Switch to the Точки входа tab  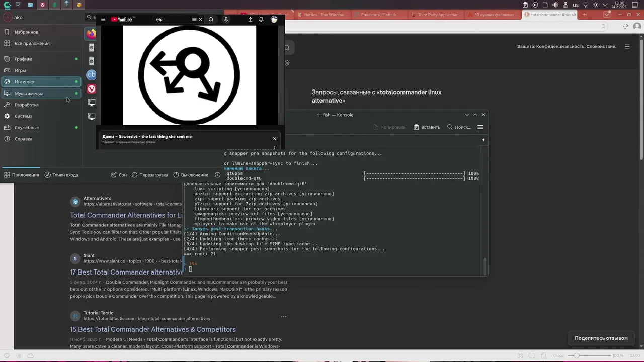click(x=61, y=175)
